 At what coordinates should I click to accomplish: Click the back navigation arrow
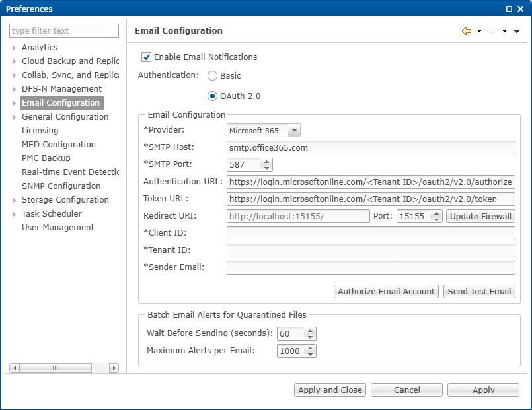pos(467,31)
